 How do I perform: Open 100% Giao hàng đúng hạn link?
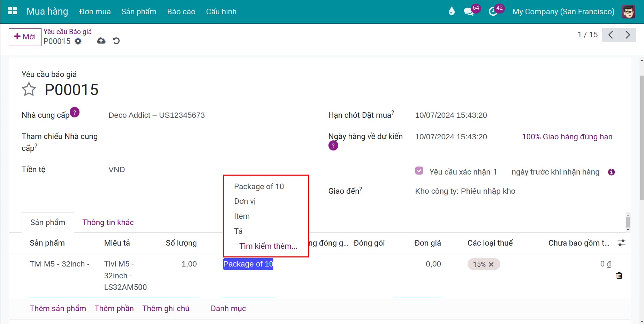click(x=567, y=137)
